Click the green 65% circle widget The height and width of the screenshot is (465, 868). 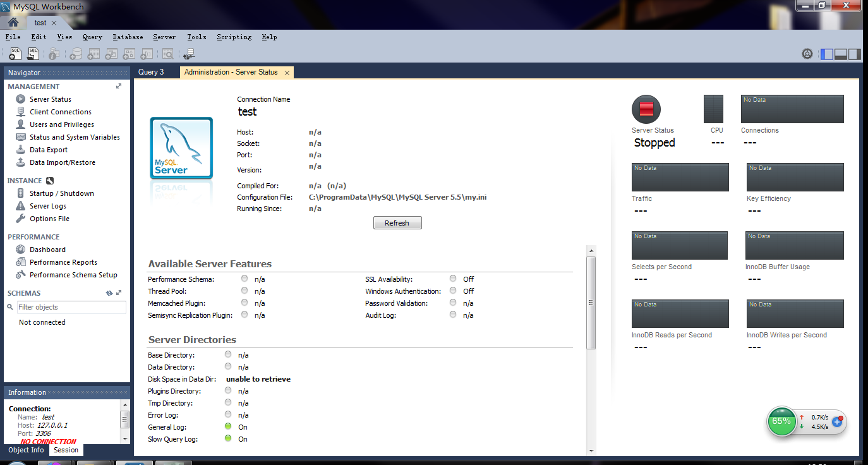pos(781,421)
